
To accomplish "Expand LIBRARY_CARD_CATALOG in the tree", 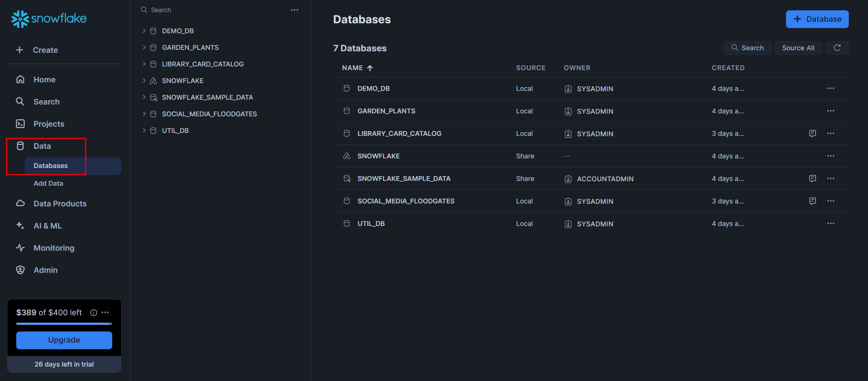I will pos(144,64).
